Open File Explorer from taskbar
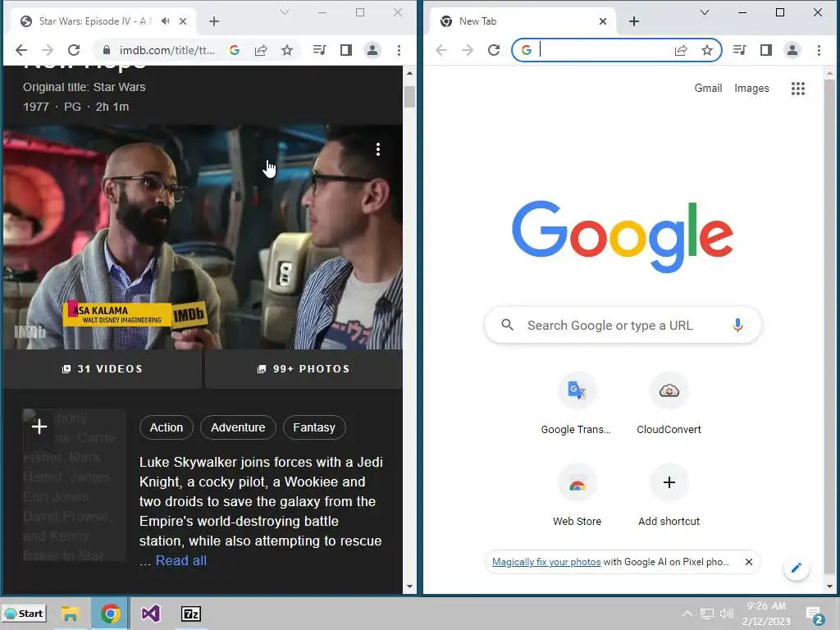The width and height of the screenshot is (840, 630). pyautogui.click(x=71, y=614)
